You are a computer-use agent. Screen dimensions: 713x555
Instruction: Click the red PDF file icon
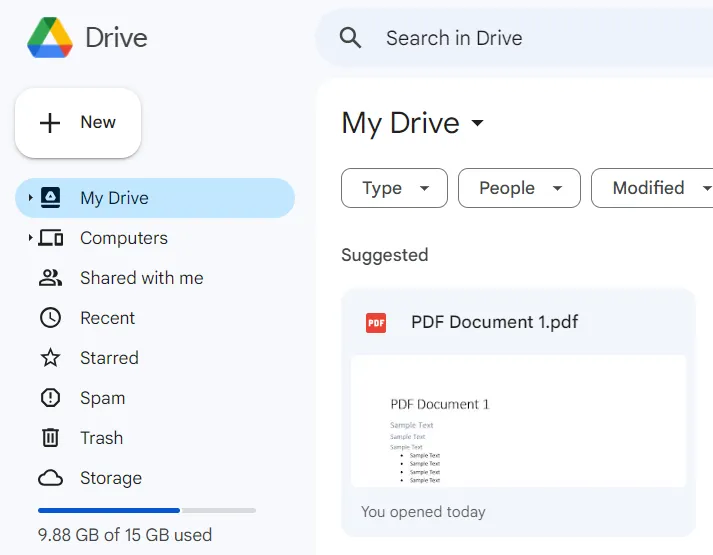376,322
